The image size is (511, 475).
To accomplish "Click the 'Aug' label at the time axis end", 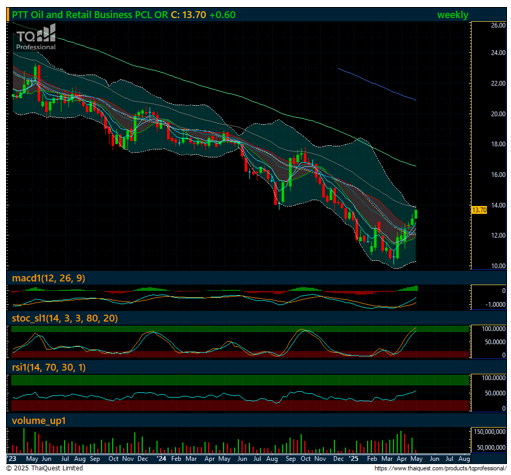I will pos(464,459).
